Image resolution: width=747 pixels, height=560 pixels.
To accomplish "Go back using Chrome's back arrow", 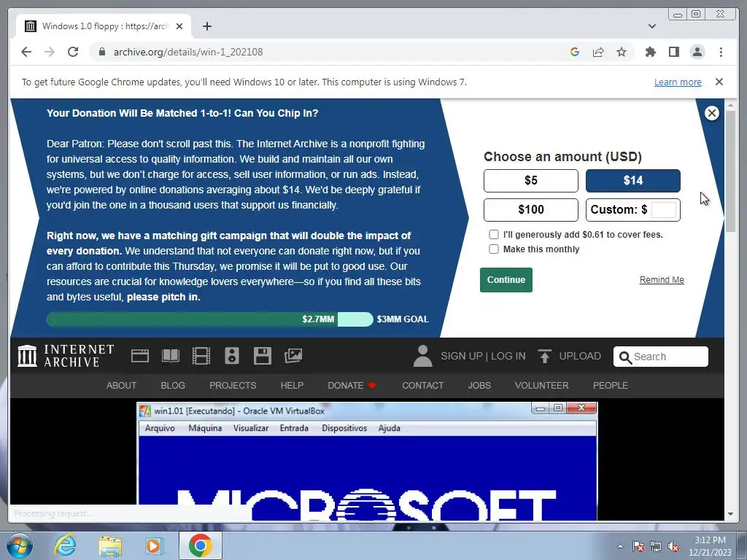I will pyautogui.click(x=26, y=52).
